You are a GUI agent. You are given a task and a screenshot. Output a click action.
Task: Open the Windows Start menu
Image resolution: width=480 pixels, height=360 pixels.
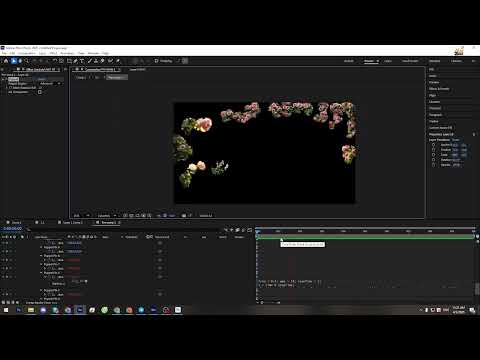[6, 310]
